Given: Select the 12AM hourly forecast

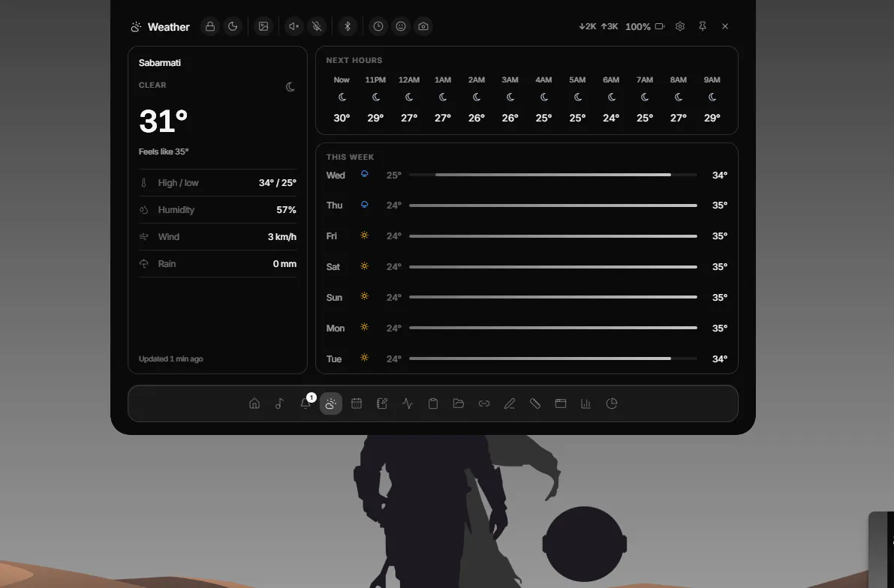Looking at the screenshot, I should coord(409,98).
